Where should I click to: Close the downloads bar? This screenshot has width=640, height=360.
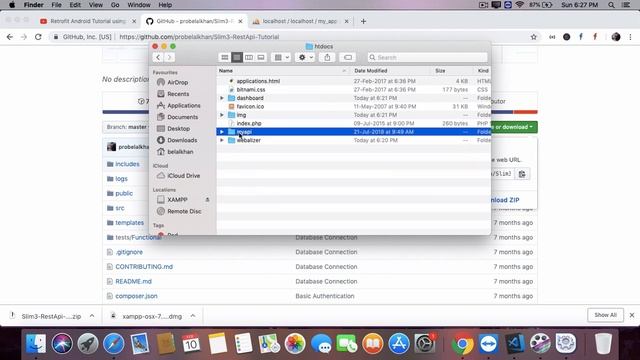[632, 315]
